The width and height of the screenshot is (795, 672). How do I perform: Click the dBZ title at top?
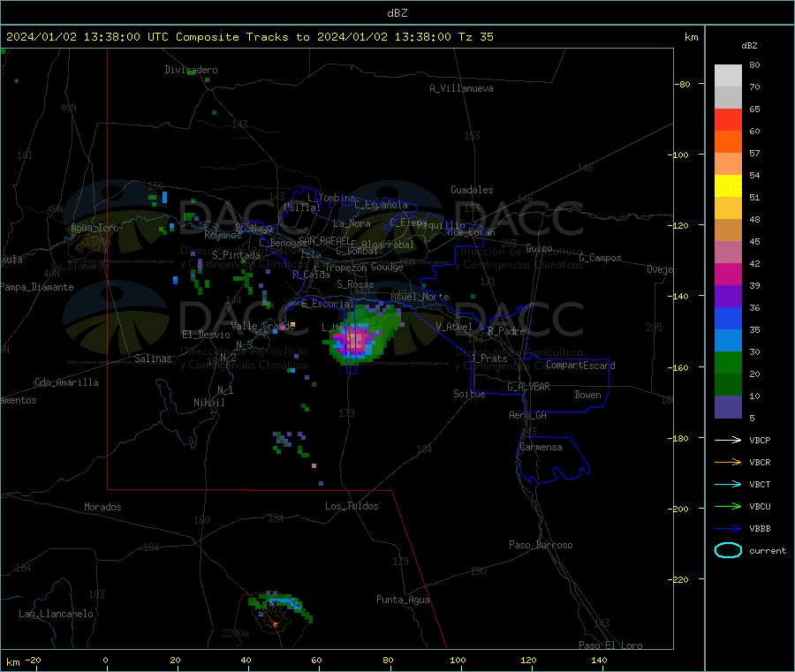click(x=397, y=12)
